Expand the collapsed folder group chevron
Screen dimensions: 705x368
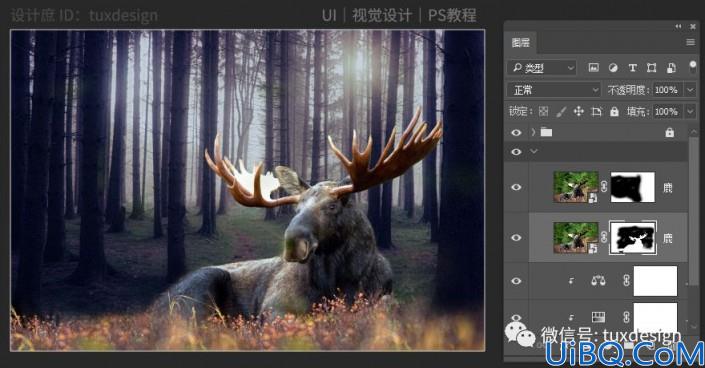533,132
